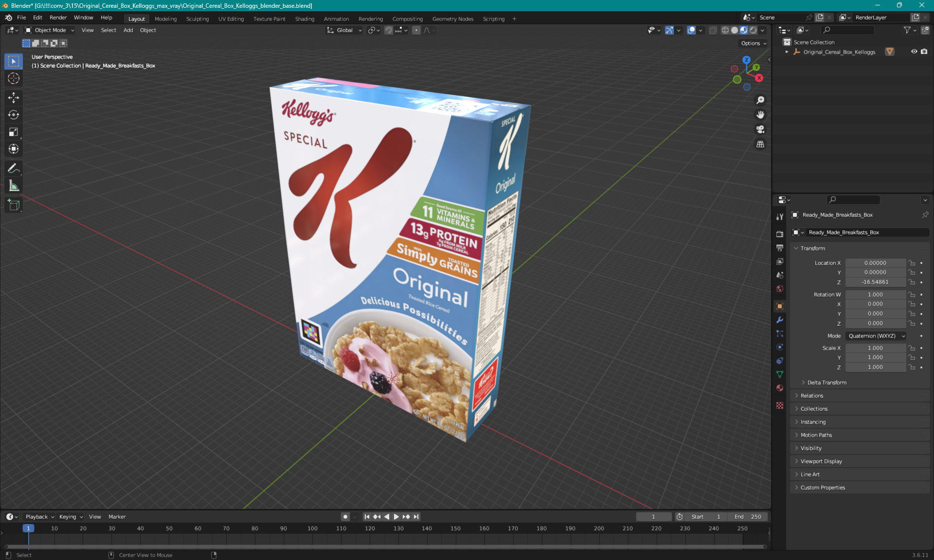Open the File menu
The height and width of the screenshot is (560, 934).
click(x=21, y=17)
